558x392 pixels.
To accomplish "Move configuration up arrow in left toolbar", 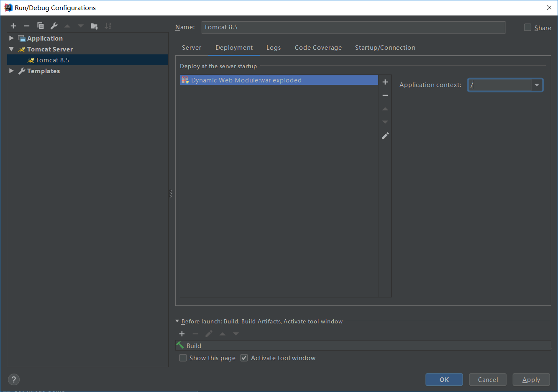I will coord(67,26).
